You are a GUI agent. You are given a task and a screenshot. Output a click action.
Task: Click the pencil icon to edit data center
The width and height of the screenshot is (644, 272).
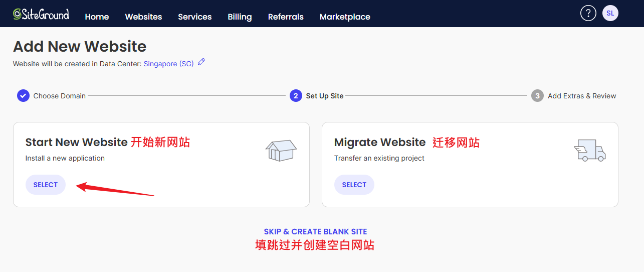(201, 62)
